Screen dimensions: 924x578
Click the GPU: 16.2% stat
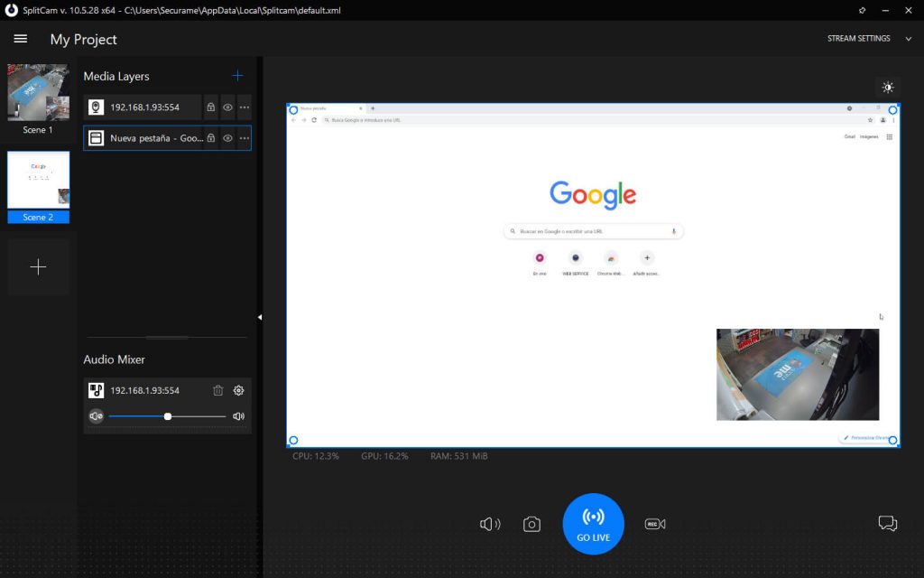click(x=384, y=456)
